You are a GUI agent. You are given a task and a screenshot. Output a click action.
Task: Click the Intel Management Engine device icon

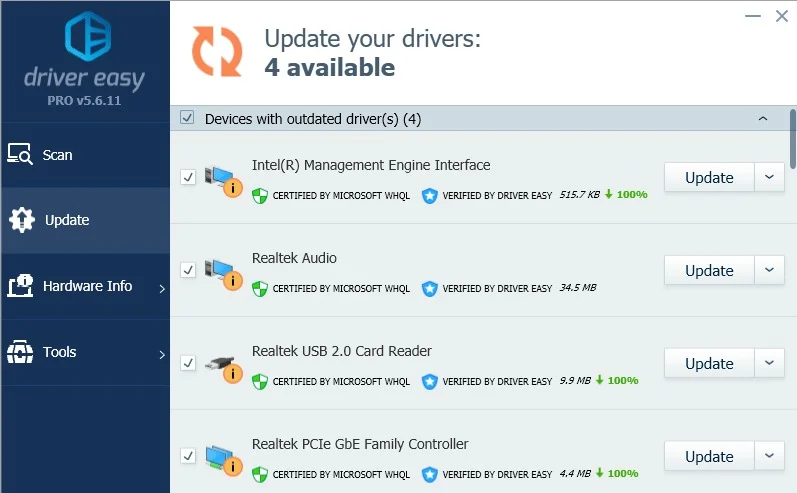pyautogui.click(x=223, y=181)
